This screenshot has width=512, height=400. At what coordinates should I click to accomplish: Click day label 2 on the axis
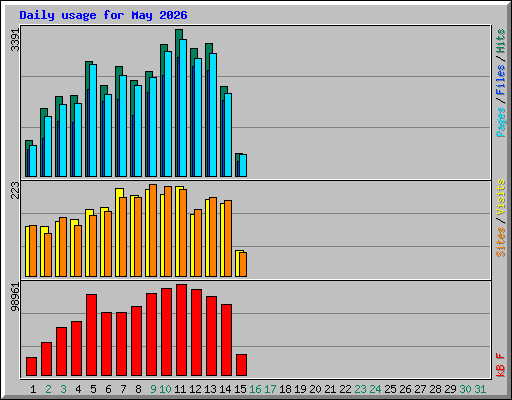(48, 389)
